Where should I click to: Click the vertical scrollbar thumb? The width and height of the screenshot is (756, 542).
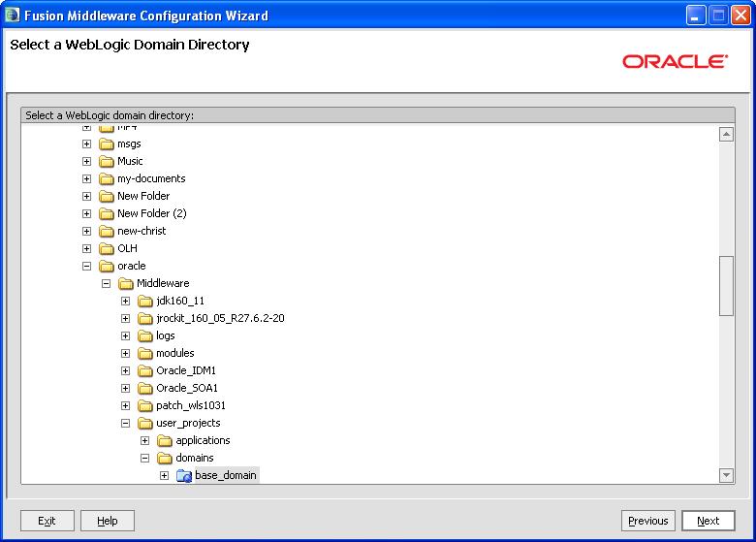pyautogui.click(x=726, y=286)
